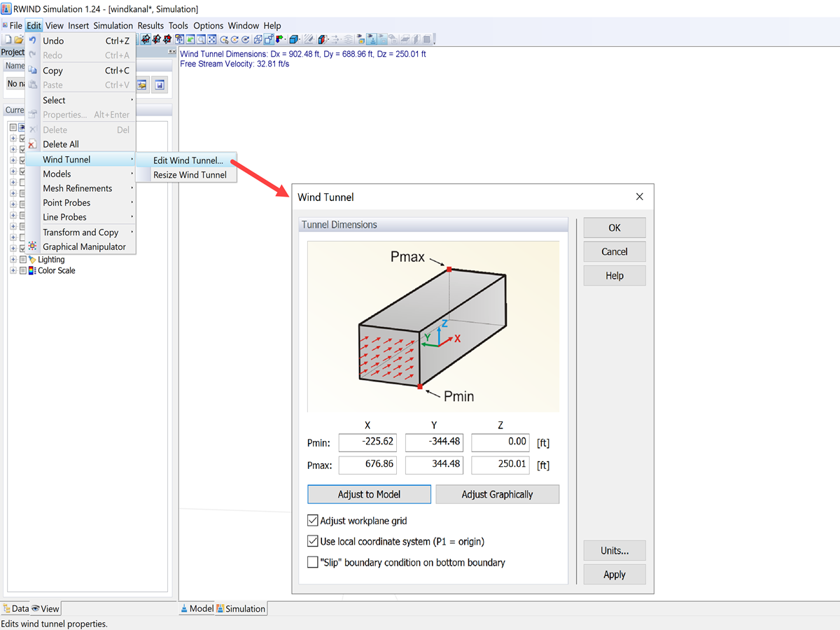Open the File menu
This screenshot has height=630, width=840.
[15, 26]
